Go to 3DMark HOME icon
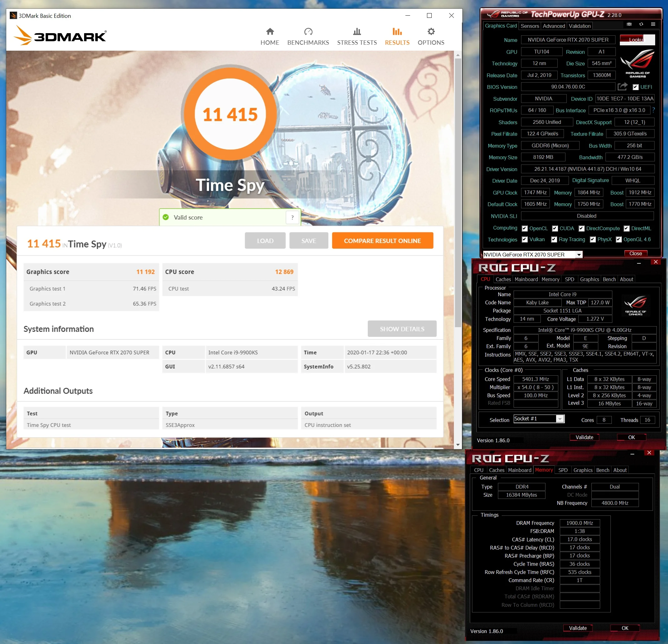668x644 pixels. [270, 32]
